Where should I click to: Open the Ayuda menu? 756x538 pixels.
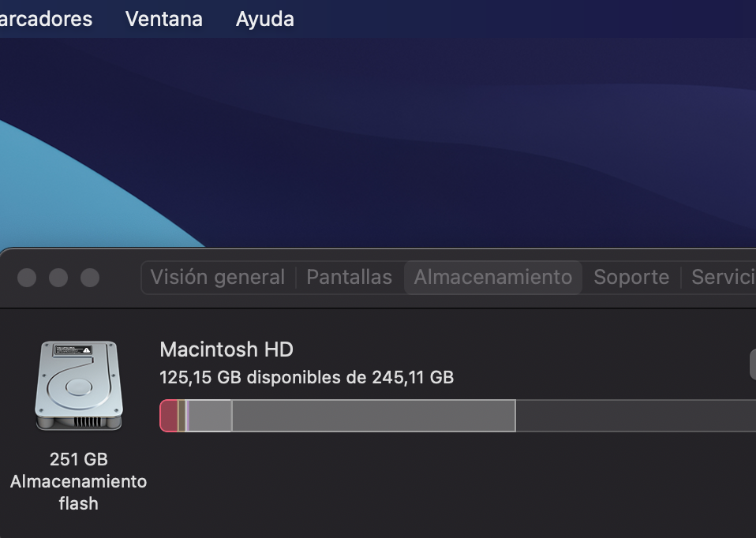pyautogui.click(x=265, y=19)
